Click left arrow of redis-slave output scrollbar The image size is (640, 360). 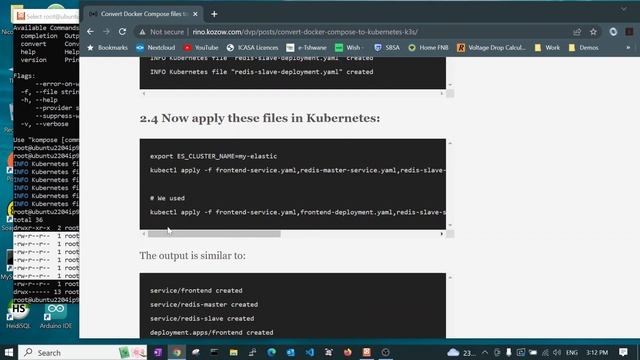point(144,93)
